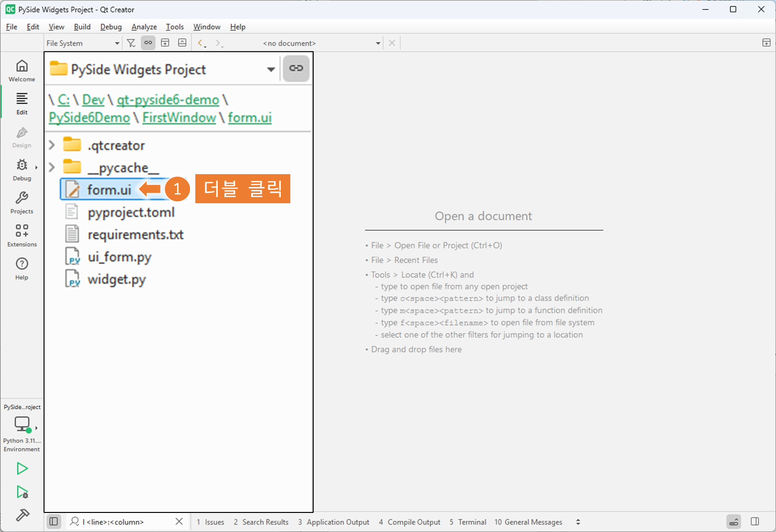Select widget.py file
This screenshot has width=776, height=532.
pos(117,279)
